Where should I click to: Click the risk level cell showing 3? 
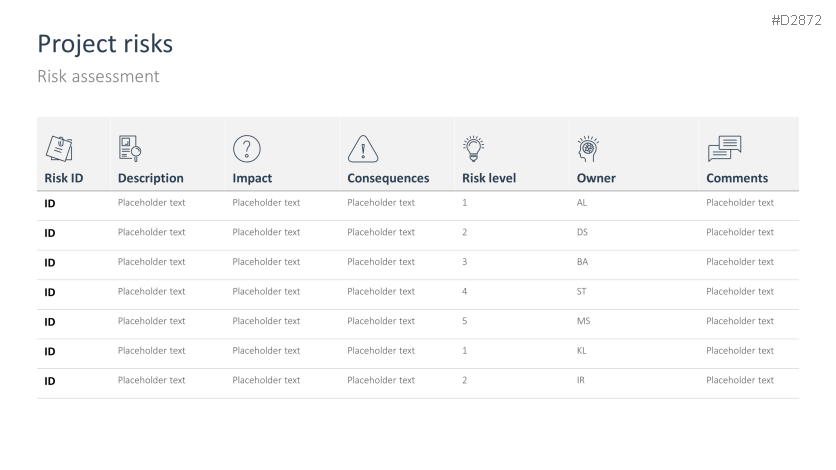coord(465,262)
